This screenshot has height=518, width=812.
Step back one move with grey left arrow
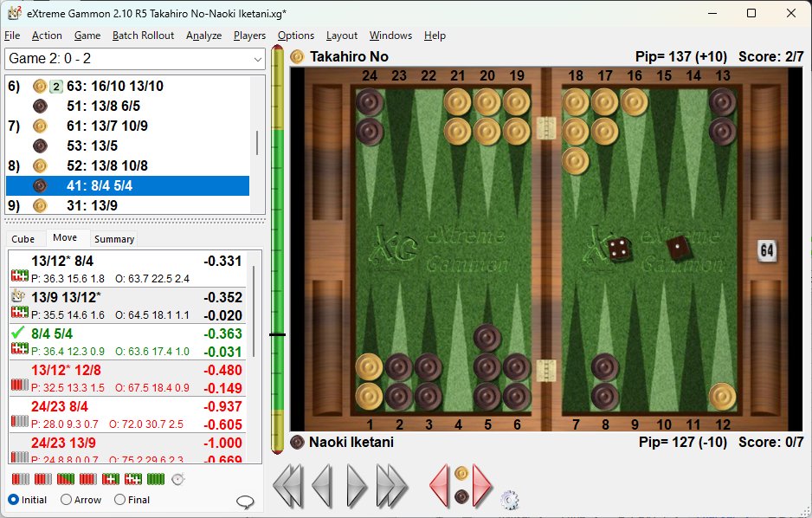coord(322,486)
